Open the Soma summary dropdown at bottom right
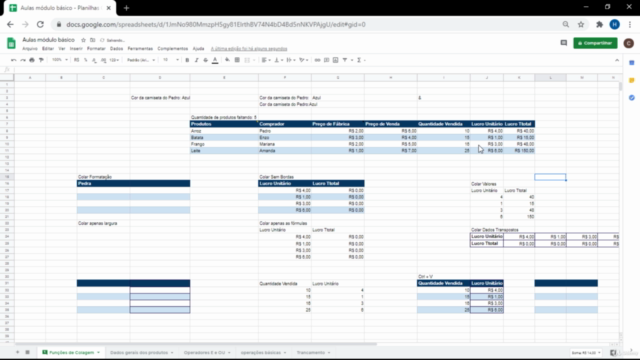Viewport: 640px width, 360px height. 586,353
